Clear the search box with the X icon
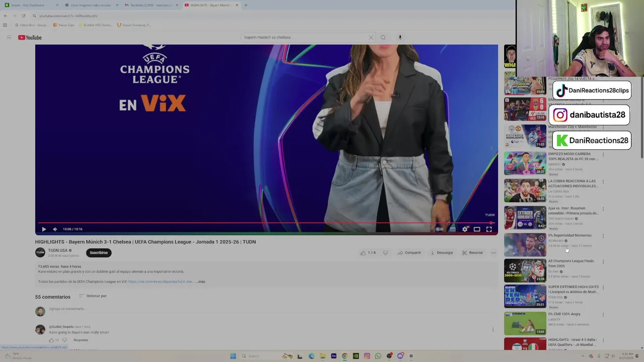 click(x=371, y=37)
